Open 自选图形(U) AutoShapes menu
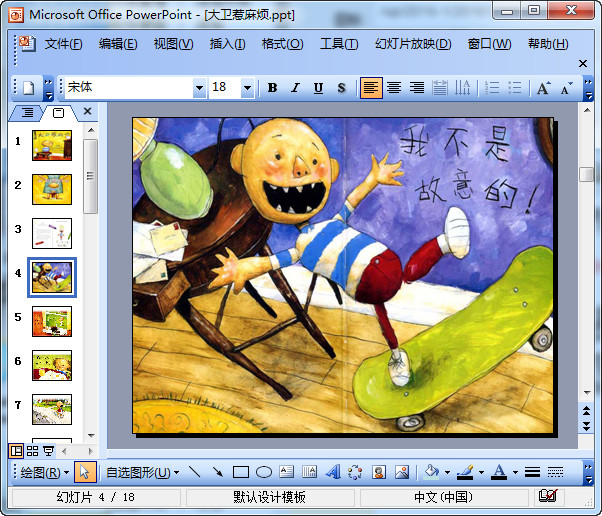 (x=142, y=472)
